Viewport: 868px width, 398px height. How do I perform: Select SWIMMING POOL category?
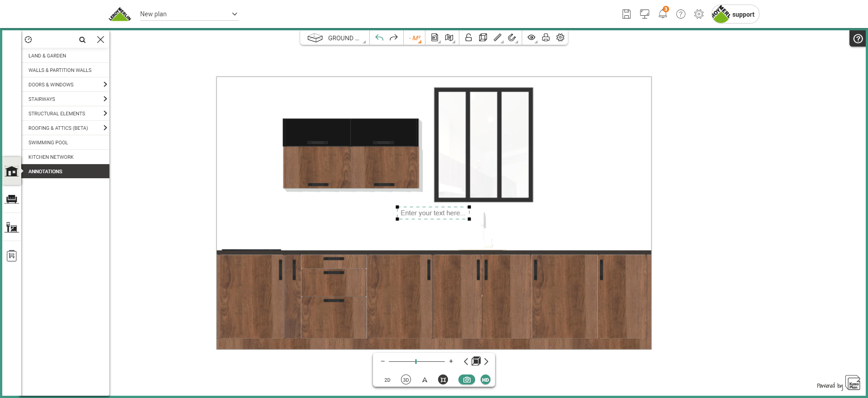(x=66, y=142)
